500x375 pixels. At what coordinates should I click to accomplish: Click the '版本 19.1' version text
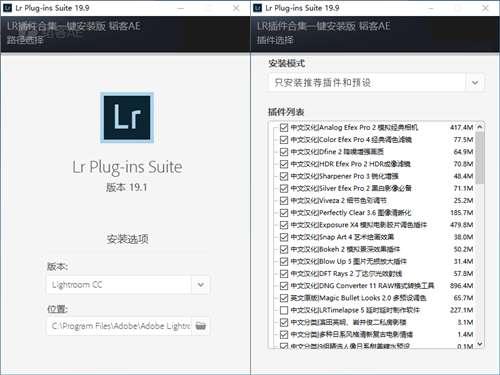coord(127,187)
